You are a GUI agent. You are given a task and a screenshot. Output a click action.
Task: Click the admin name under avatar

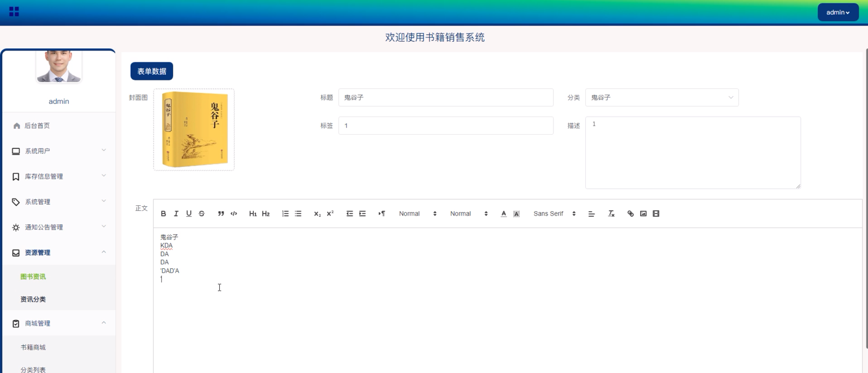59,102
